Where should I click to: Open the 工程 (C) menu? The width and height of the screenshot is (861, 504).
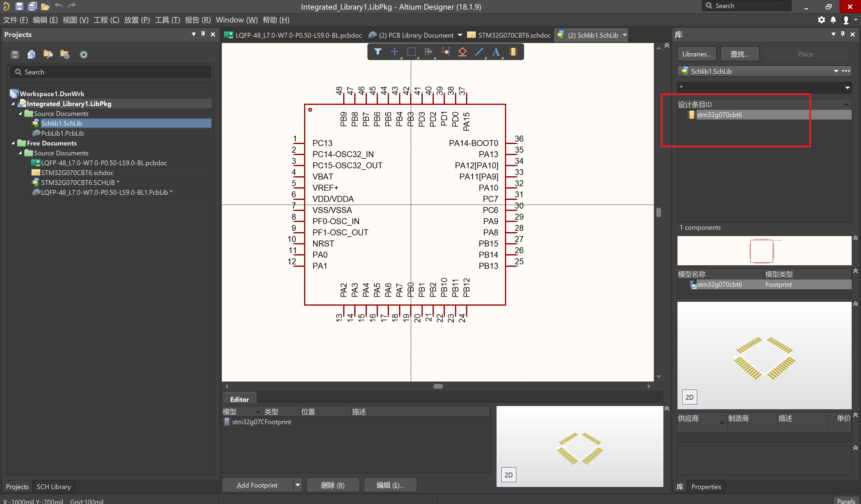(107, 20)
